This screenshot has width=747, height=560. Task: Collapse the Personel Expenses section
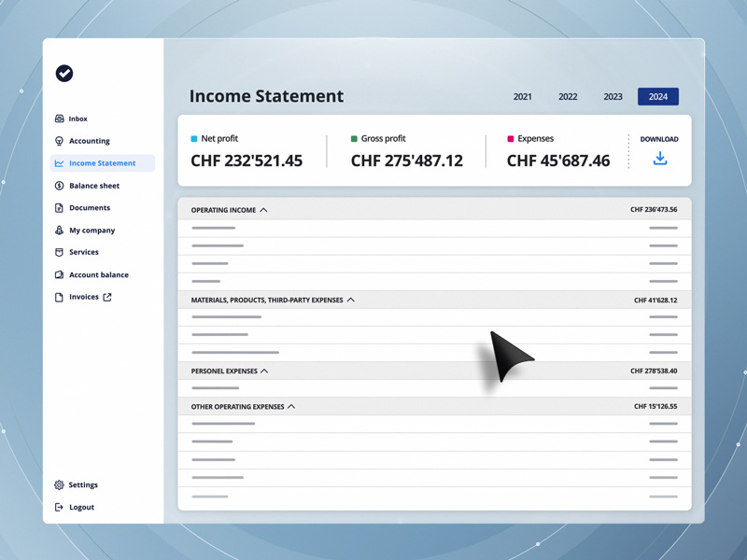pyautogui.click(x=264, y=371)
